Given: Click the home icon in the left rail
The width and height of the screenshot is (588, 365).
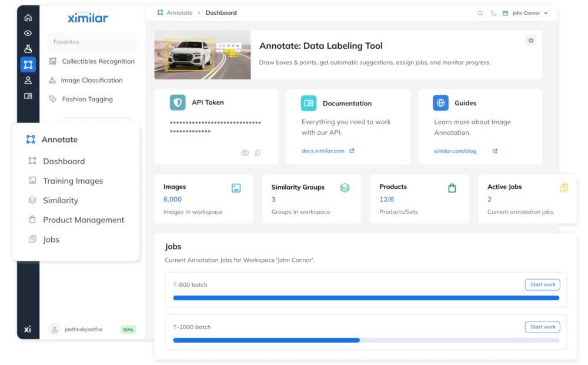Looking at the screenshot, I should tap(28, 18).
